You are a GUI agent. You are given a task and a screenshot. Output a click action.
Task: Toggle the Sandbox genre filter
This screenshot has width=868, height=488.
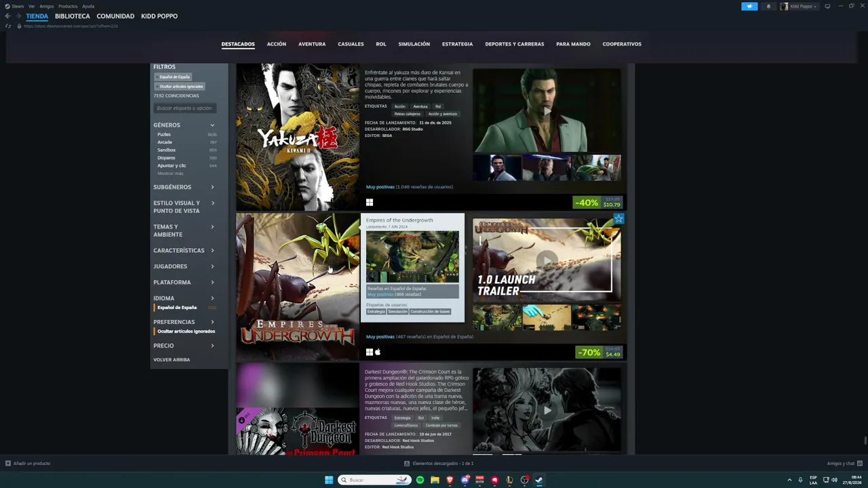pos(186,150)
